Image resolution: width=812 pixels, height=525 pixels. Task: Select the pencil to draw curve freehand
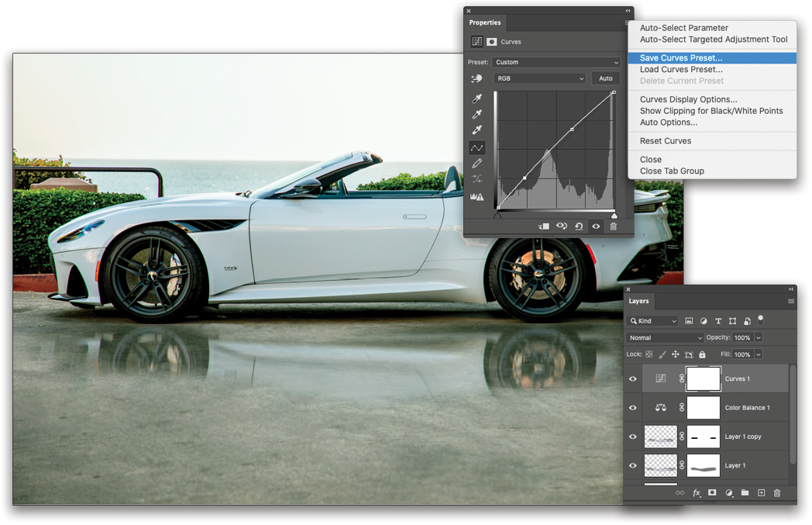477,163
